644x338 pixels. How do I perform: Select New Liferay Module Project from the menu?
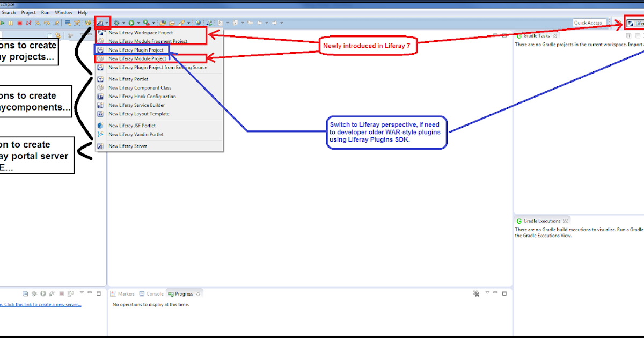137,58
